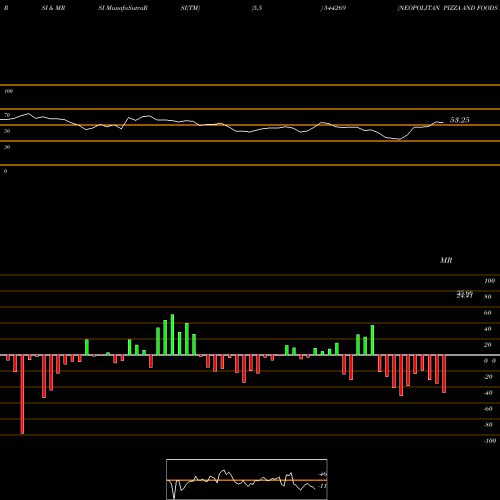The image size is (500, 500).
Task: Click the MR axis label -100
Action: click(490, 441)
